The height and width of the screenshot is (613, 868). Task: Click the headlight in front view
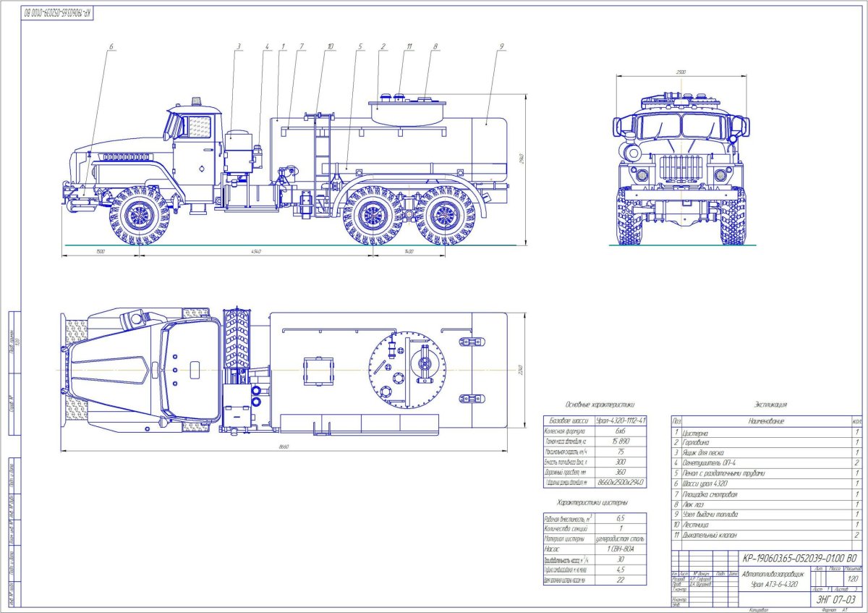point(642,174)
